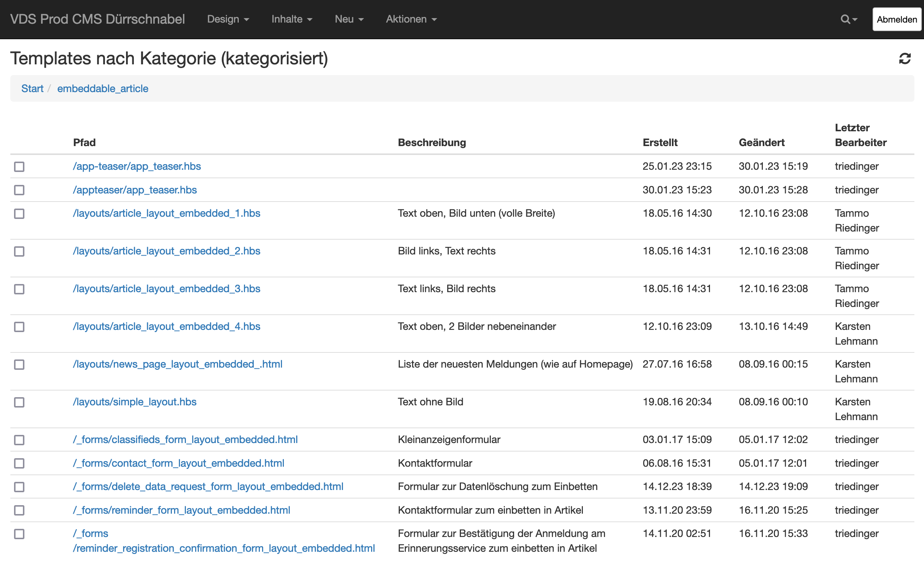Refresh the template list via reload icon

click(x=904, y=58)
